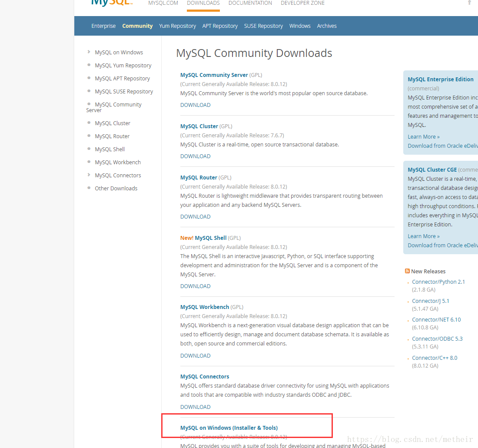Open the MySQL Community Server heading link
478x448 pixels.
click(214, 75)
